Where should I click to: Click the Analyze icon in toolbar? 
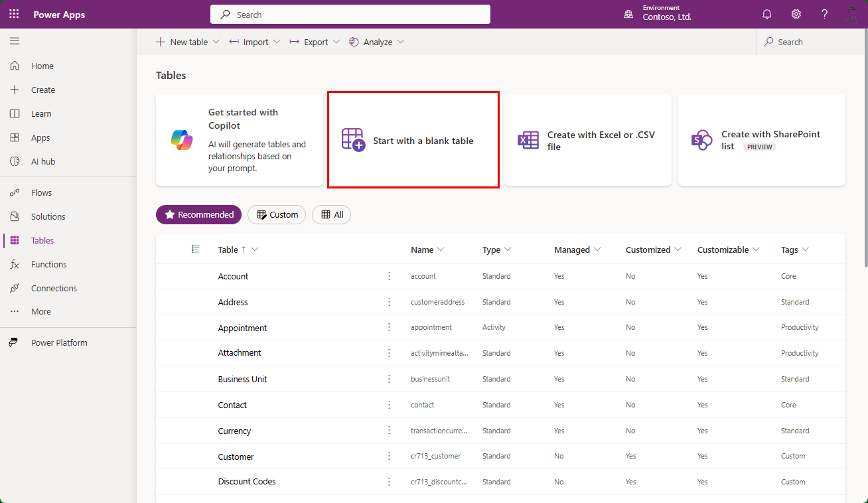point(354,42)
